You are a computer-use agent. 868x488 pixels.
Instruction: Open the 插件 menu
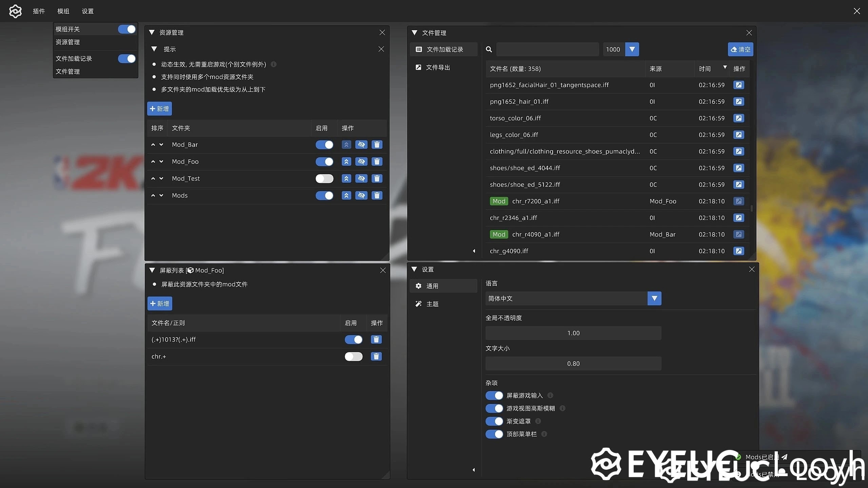click(x=39, y=11)
